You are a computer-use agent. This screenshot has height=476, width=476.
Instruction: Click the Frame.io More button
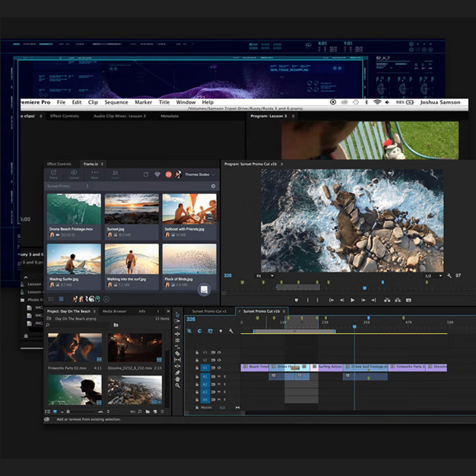click(x=94, y=173)
